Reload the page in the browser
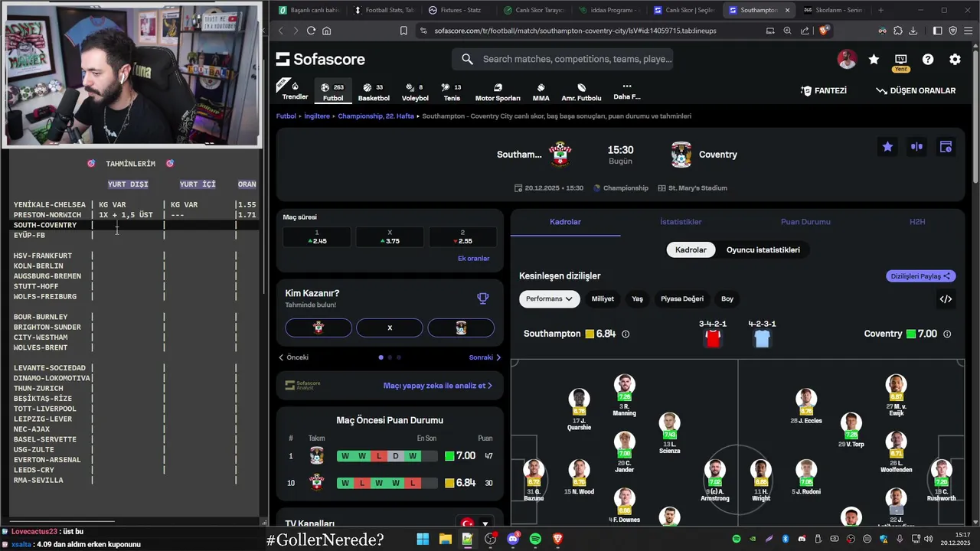 pyautogui.click(x=311, y=31)
